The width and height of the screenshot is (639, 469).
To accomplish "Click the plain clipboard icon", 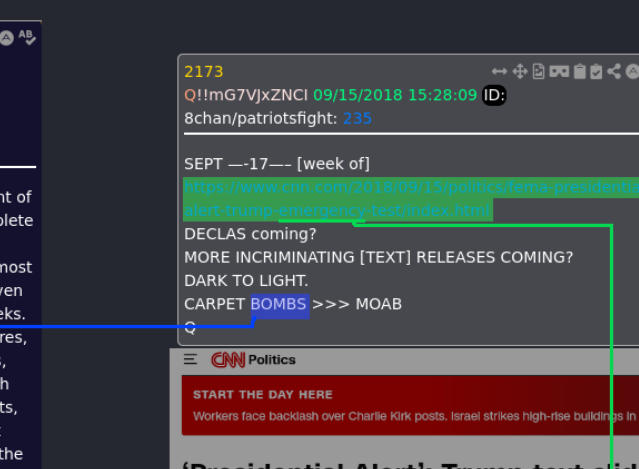I will pos(580,71).
